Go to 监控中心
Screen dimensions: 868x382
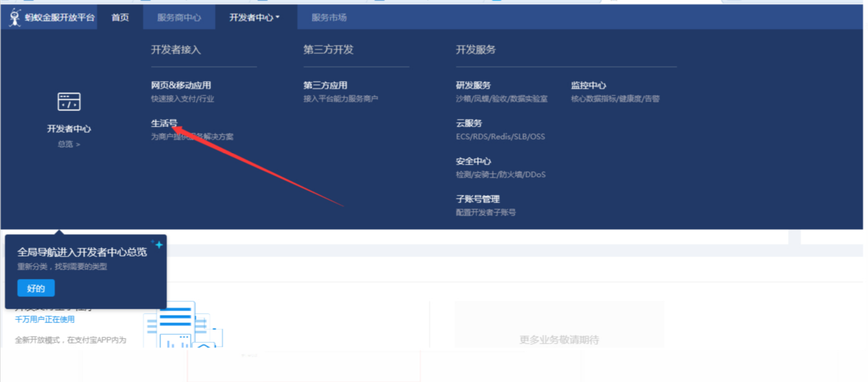[x=589, y=85]
